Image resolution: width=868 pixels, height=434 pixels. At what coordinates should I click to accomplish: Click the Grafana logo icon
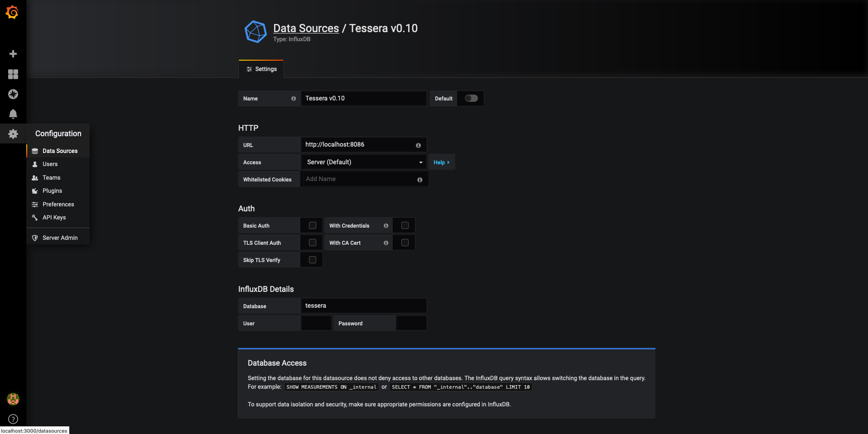coord(12,12)
